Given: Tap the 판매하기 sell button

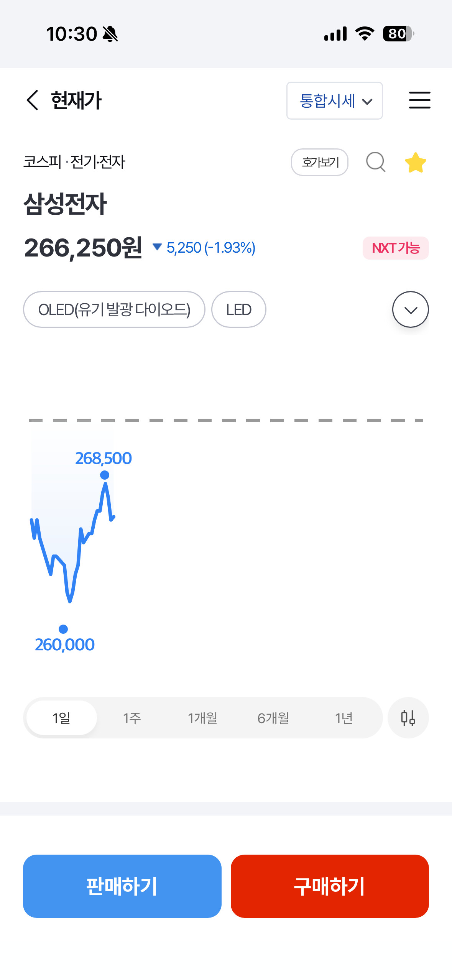Looking at the screenshot, I should click(x=122, y=886).
